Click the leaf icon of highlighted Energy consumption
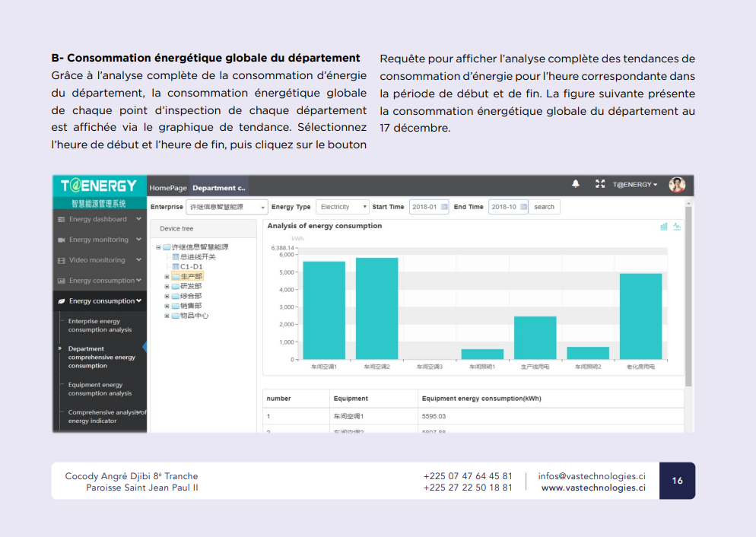The image size is (756, 537). click(62, 301)
